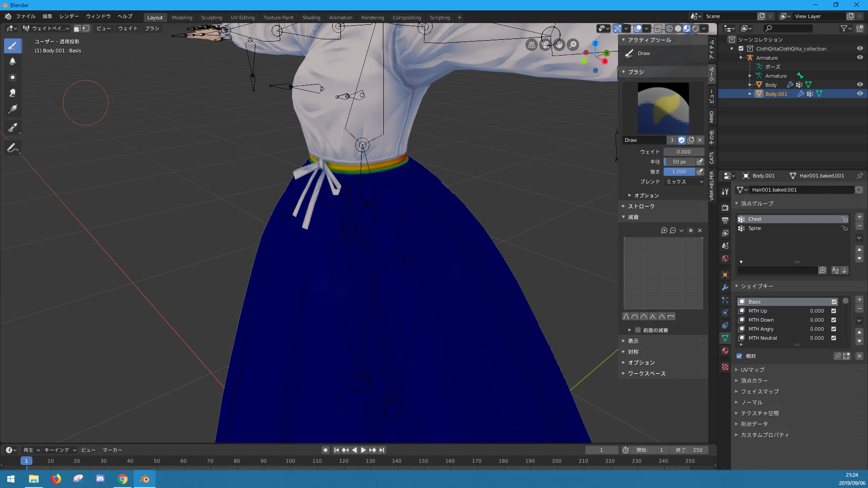
Task: Open the World properties tab
Action: 725,258
